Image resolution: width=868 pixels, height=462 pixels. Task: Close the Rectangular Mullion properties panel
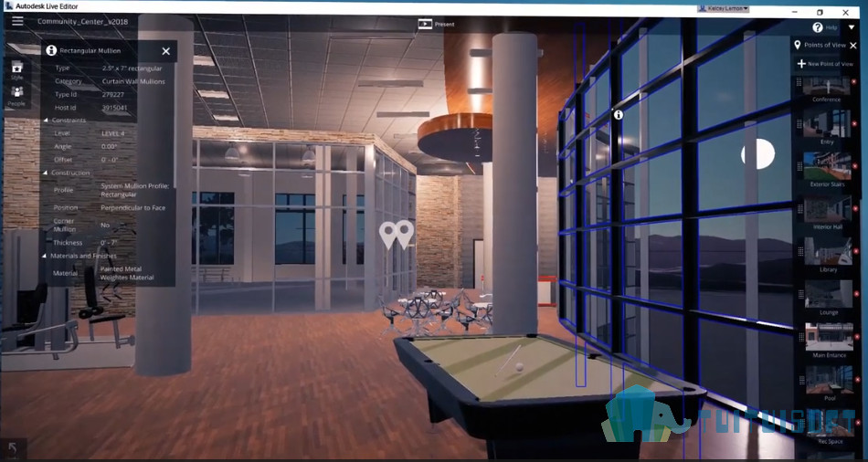(x=165, y=51)
